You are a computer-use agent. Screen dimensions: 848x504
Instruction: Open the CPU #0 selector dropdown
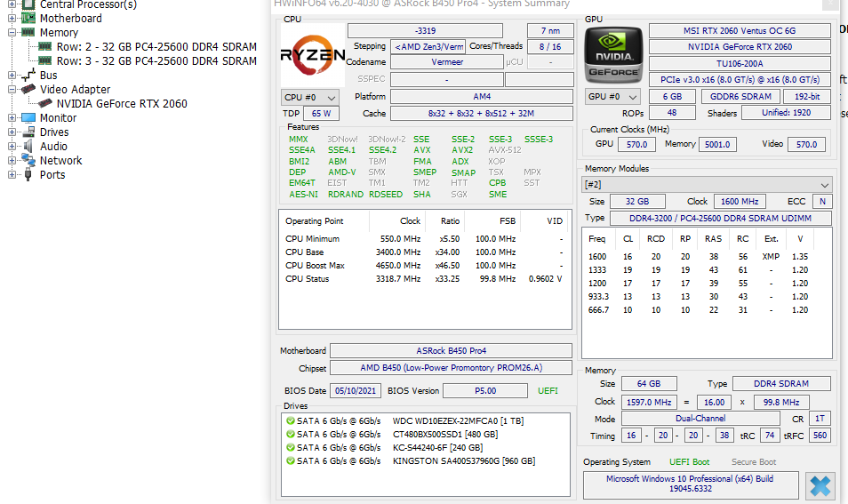tap(310, 98)
